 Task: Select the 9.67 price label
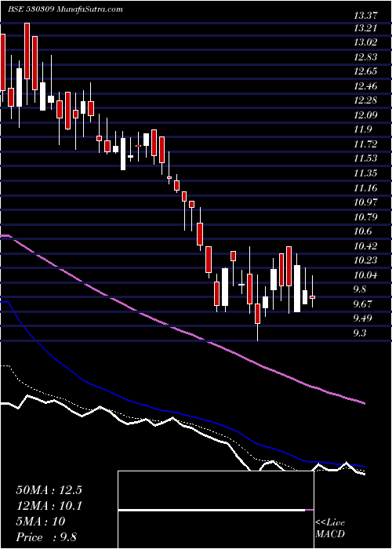pos(362,304)
